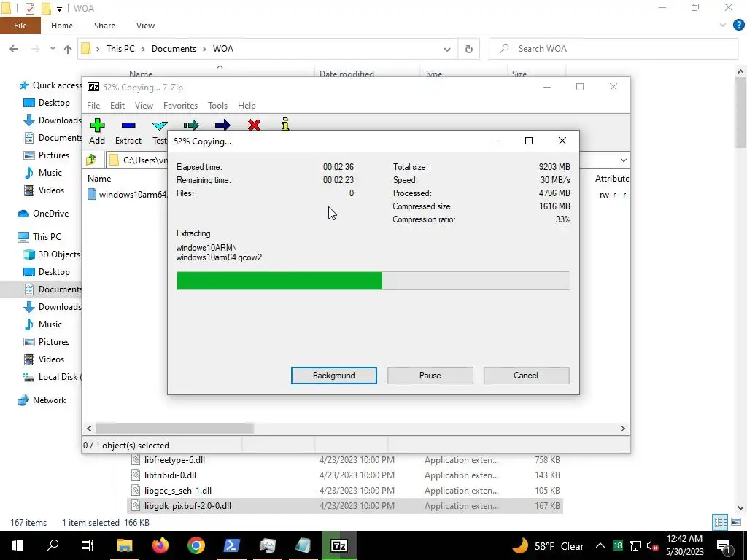Click Documents in the Explorer breadcrumb
The height and width of the screenshot is (560, 747).
(x=174, y=49)
